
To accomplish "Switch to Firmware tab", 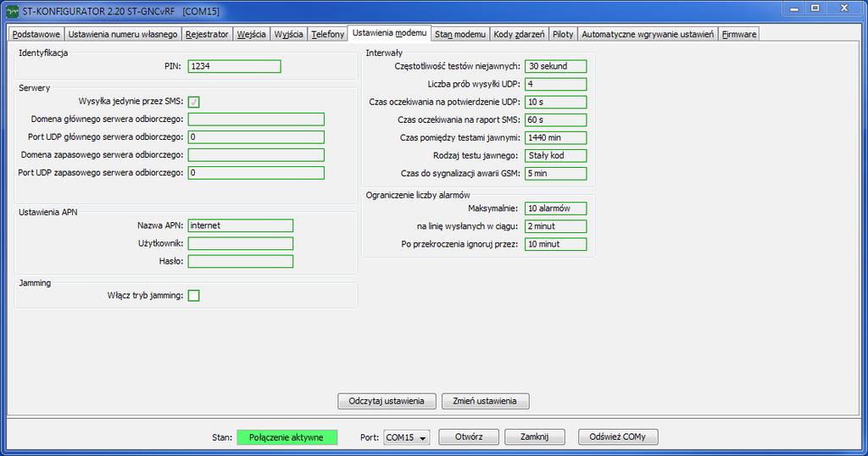I will point(739,34).
